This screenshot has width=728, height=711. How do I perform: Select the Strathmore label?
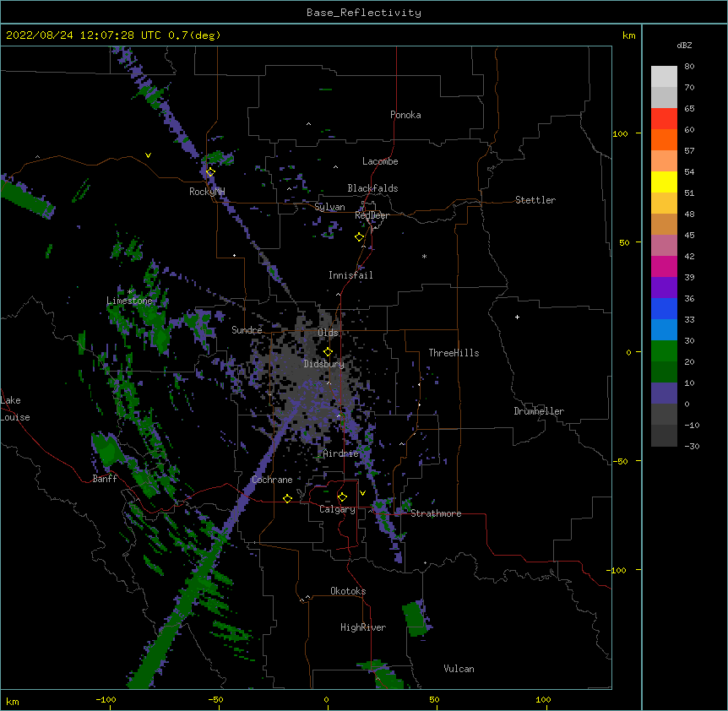(x=436, y=513)
